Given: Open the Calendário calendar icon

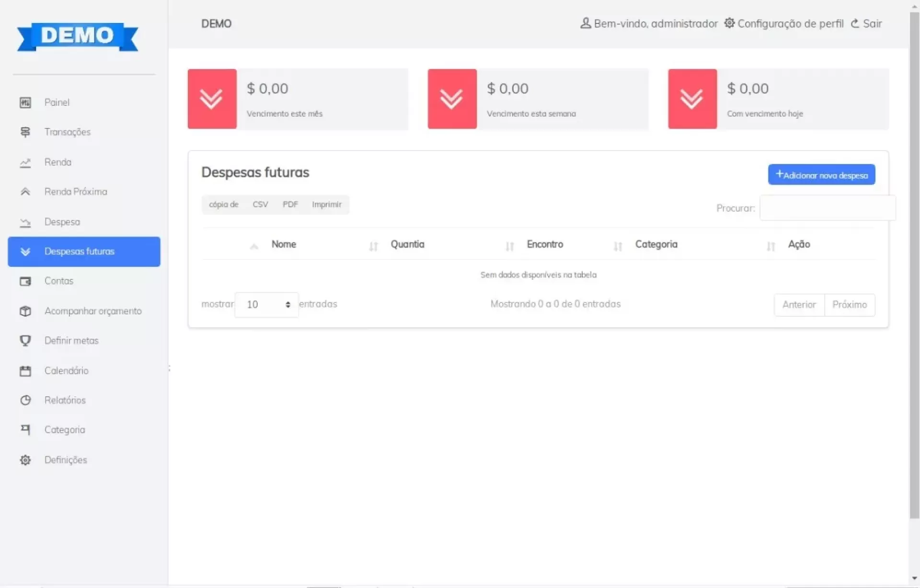Looking at the screenshot, I should pyautogui.click(x=25, y=371).
